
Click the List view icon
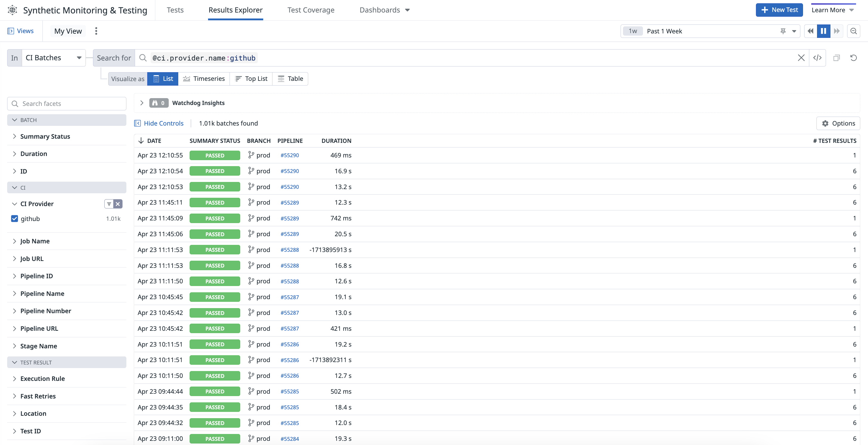coord(156,78)
